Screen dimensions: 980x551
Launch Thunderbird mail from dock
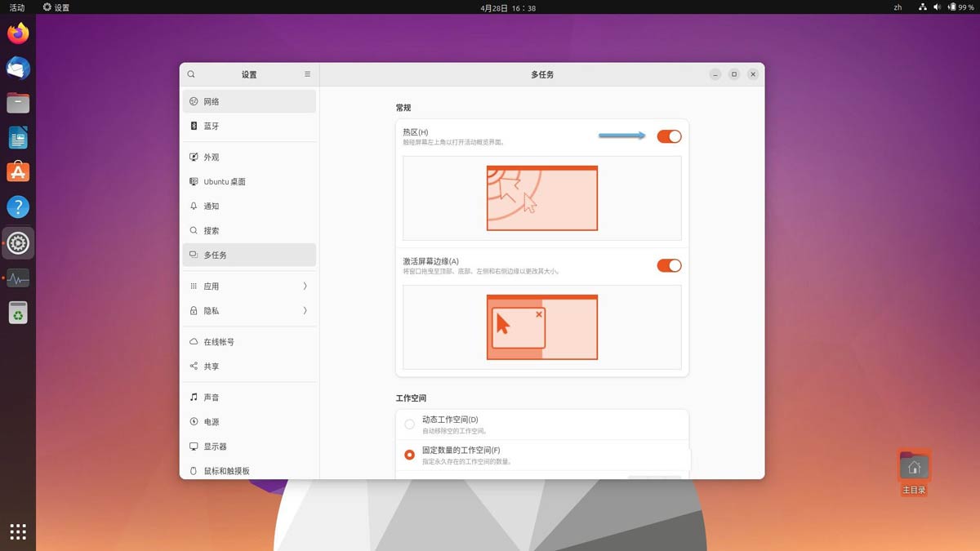pos(18,69)
